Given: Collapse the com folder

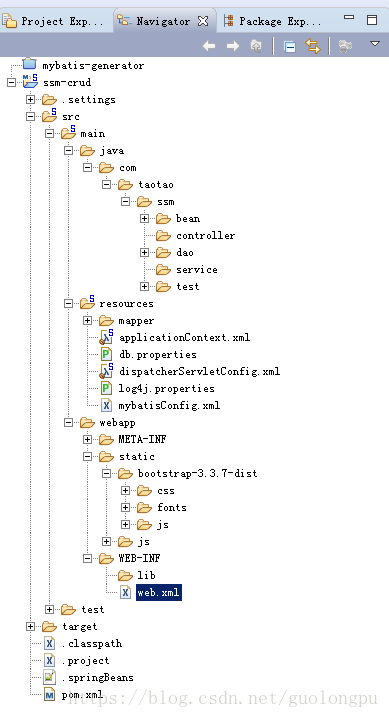Looking at the screenshot, I should [x=87, y=168].
